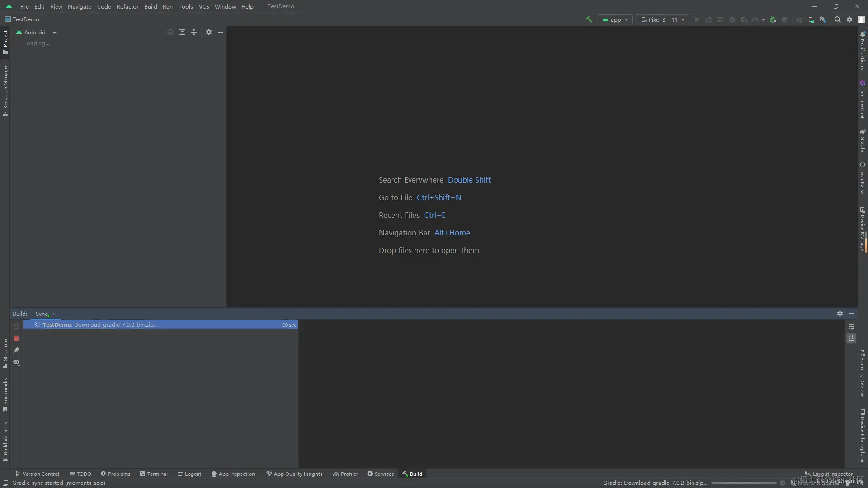868x488 pixels.
Task: Click the eye view options icon
Action: (16, 362)
